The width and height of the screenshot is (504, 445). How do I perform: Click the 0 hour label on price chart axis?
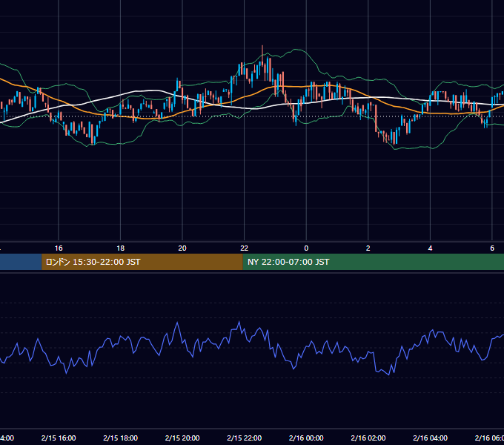306,248
